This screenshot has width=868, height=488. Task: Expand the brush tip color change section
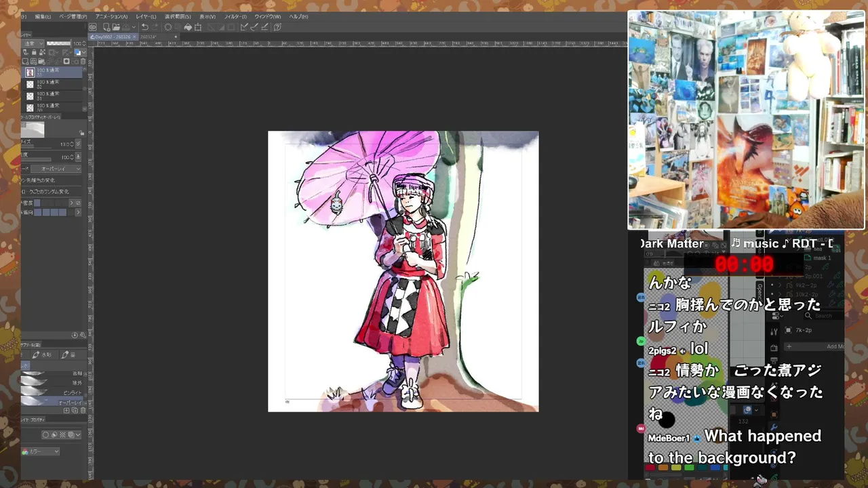51,180
